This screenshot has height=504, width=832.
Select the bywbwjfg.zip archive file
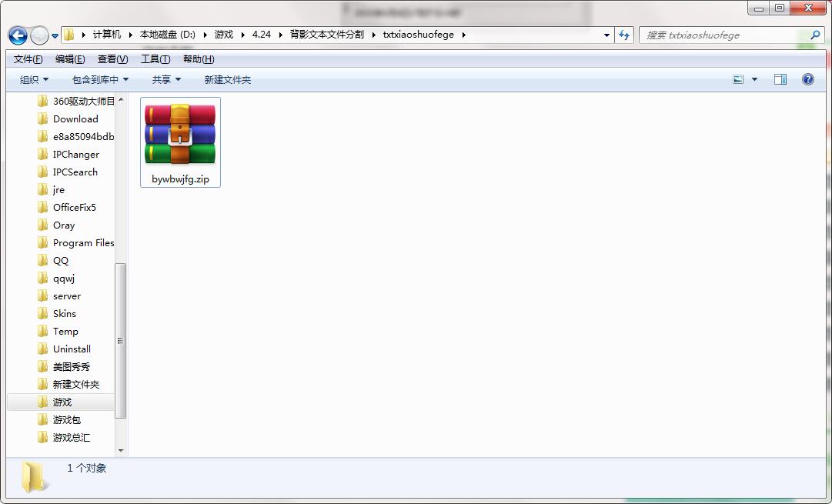pyautogui.click(x=180, y=142)
